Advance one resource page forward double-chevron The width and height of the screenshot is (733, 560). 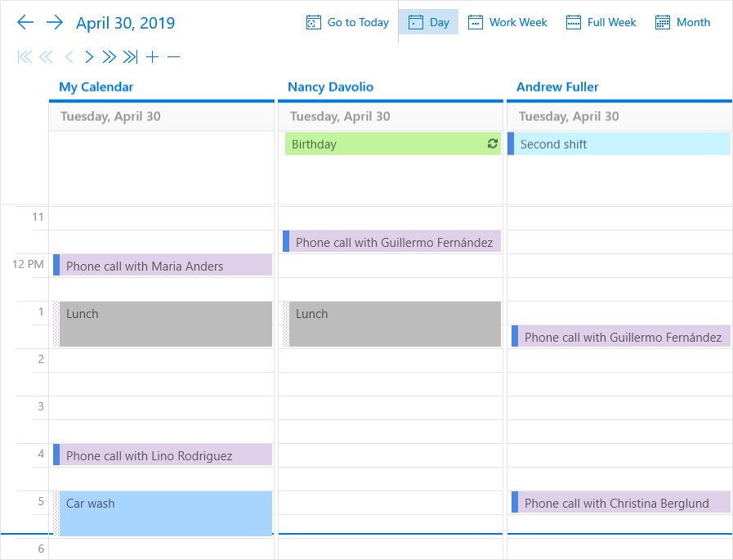(109, 57)
